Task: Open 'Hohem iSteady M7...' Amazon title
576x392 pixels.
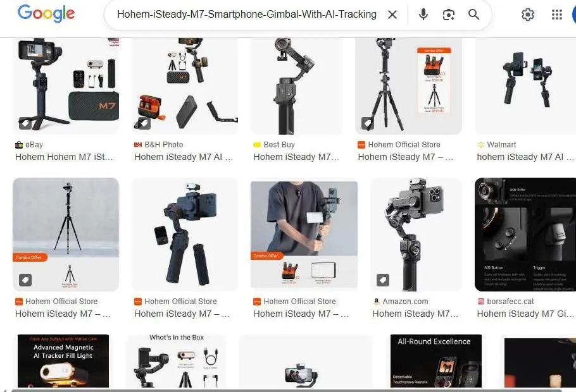Action: (415, 314)
